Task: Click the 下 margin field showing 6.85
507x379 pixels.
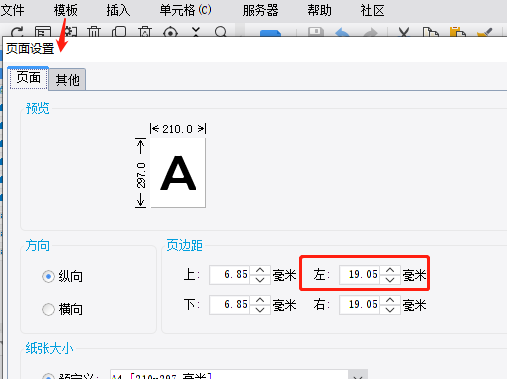Action: [x=230, y=305]
